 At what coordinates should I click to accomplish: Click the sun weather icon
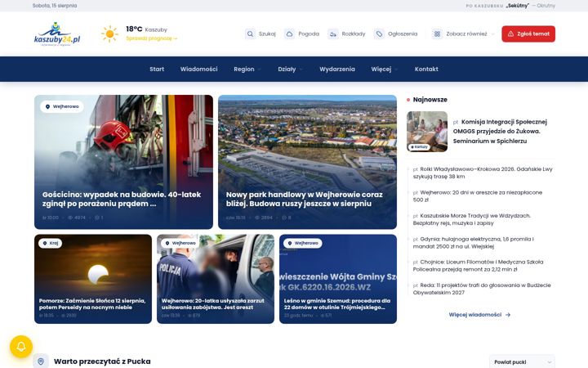coord(109,34)
